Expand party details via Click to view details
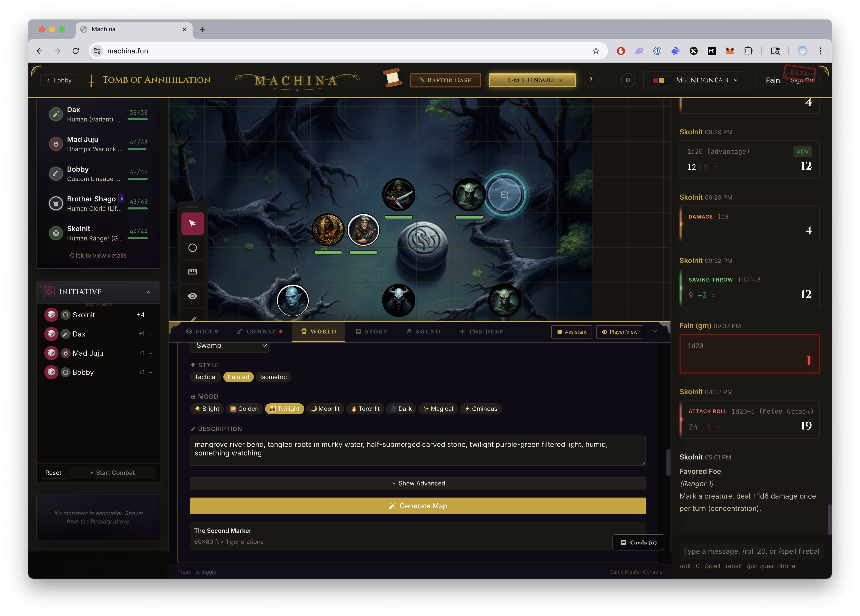This screenshot has height=616, width=860. (x=98, y=256)
